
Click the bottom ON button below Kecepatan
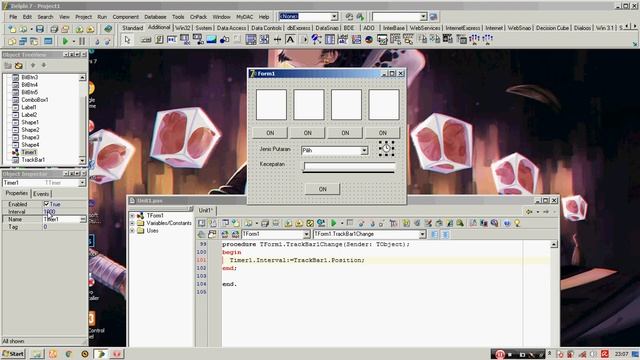point(322,189)
